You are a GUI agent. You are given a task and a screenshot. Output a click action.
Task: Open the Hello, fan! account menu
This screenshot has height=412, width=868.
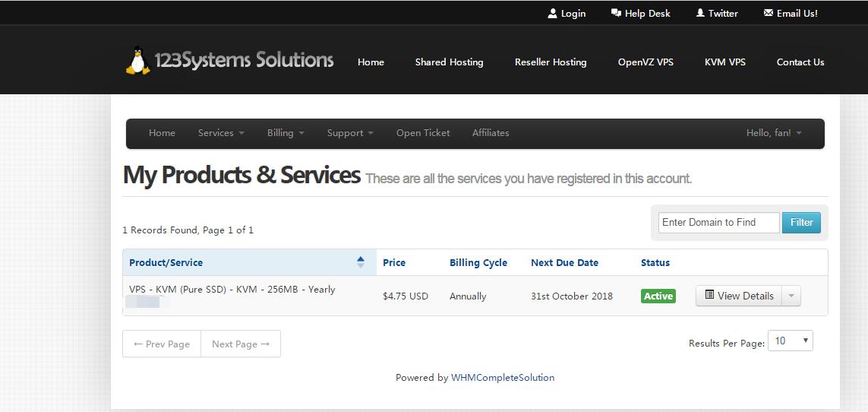[x=774, y=133]
